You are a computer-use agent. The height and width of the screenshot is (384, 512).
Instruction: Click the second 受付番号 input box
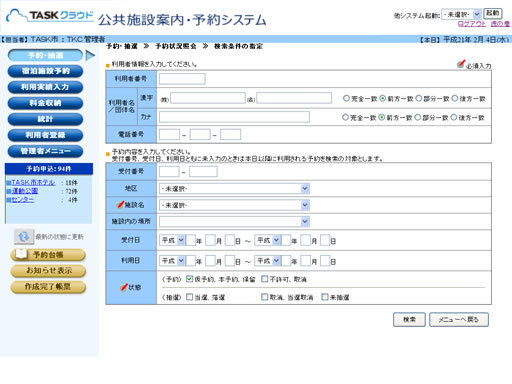click(x=203, y=172)
